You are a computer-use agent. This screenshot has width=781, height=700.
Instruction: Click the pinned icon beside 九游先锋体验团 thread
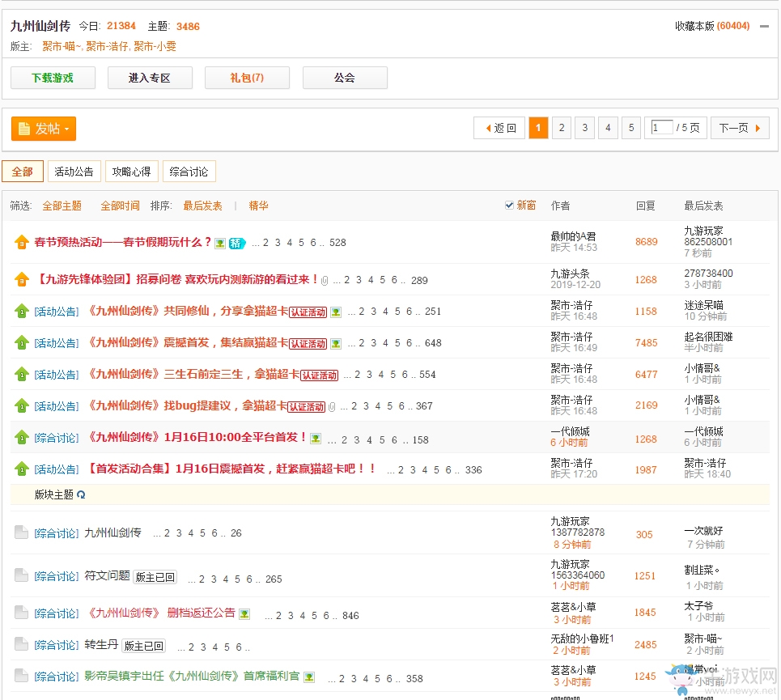pos(21,280)
